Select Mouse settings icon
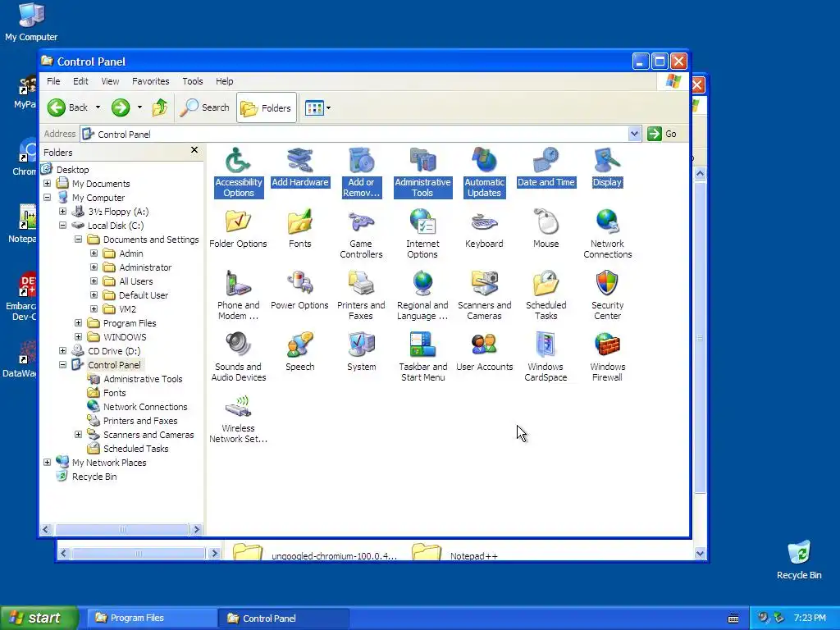The height and width of the screenshot is (630, 840). (546, 229)
